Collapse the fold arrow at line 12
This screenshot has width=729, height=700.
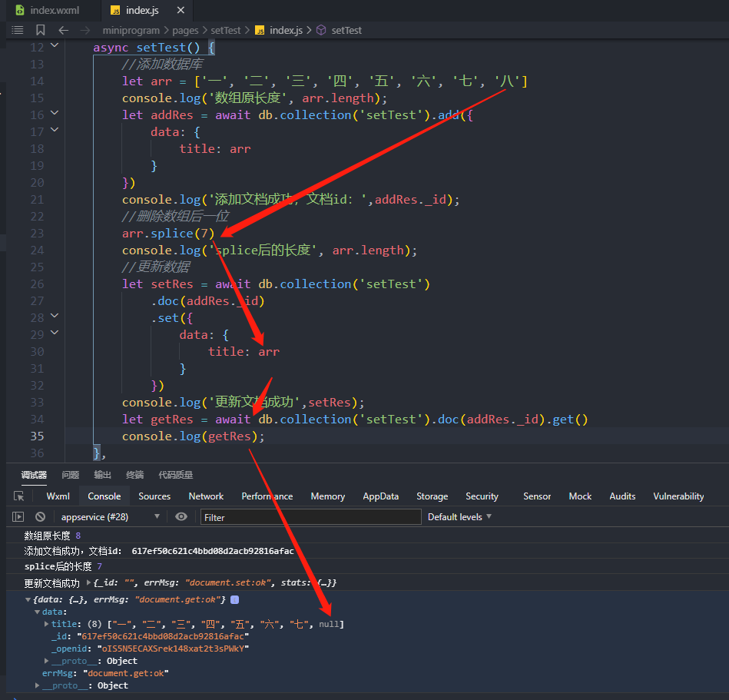(55, 45)
